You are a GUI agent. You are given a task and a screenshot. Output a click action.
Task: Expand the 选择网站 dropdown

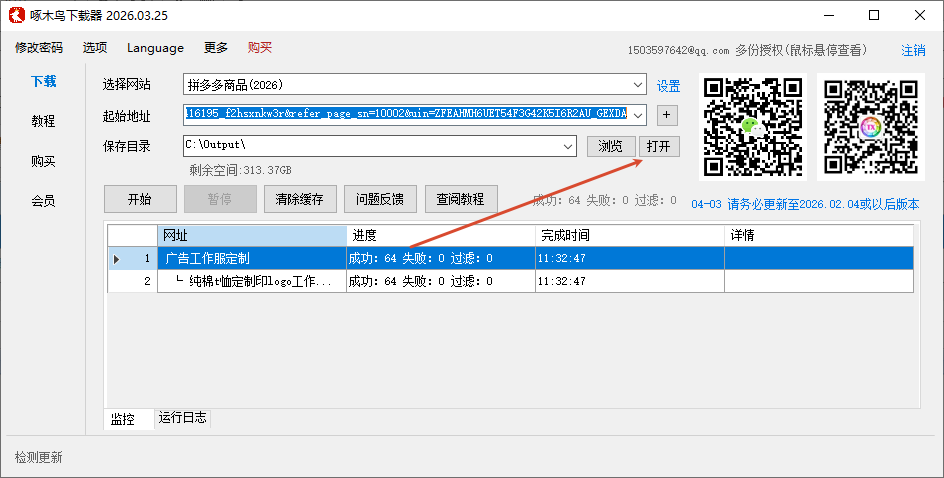638,85
